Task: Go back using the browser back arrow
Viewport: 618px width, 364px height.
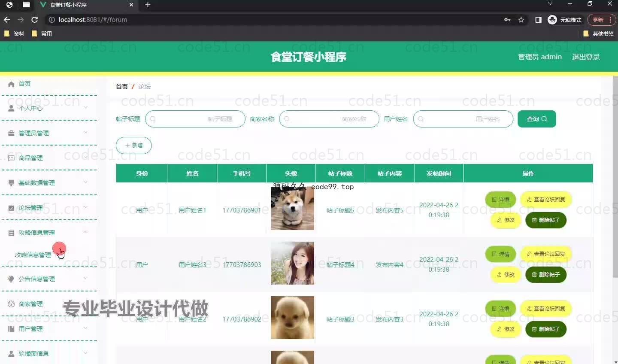Action: pos(7,20)
